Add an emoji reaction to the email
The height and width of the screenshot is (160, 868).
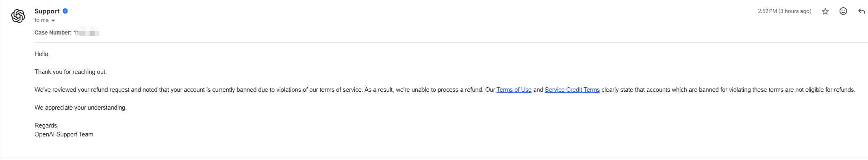click(x=843, y=11)
